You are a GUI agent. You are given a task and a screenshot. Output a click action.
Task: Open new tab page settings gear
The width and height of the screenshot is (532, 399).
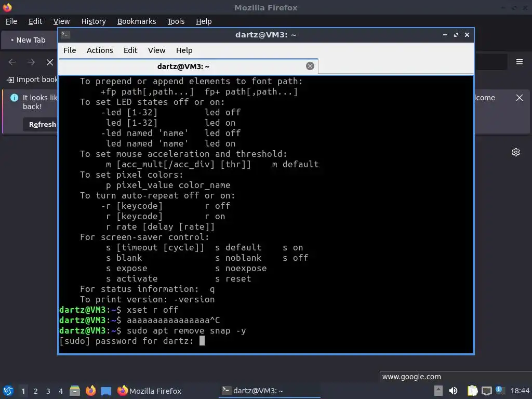coord(516,152)
